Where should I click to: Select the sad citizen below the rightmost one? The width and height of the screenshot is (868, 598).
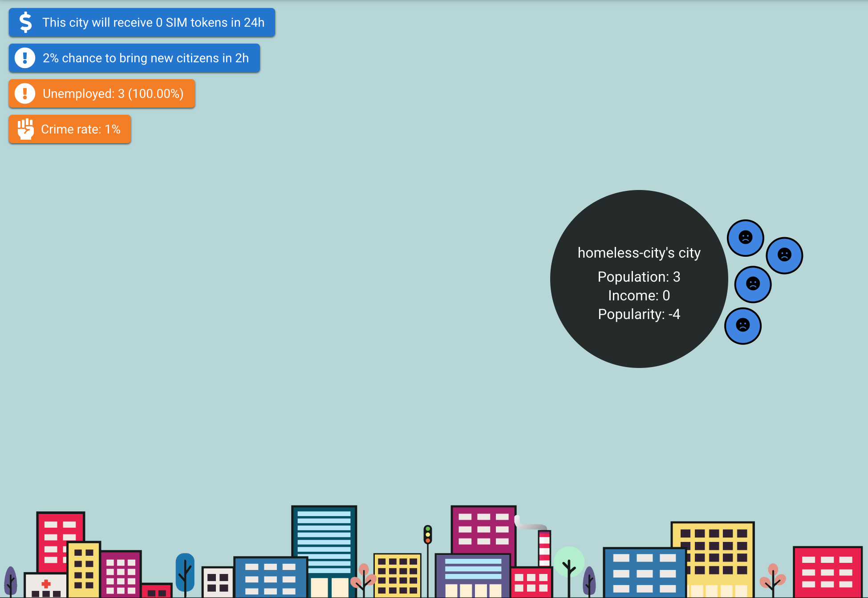tap(752, 284)
